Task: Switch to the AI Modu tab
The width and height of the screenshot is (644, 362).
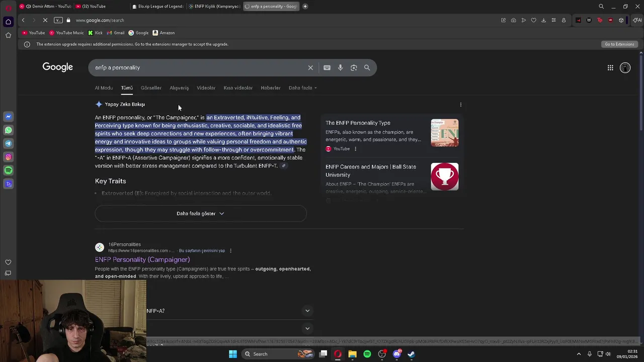Action: (104, 88)
